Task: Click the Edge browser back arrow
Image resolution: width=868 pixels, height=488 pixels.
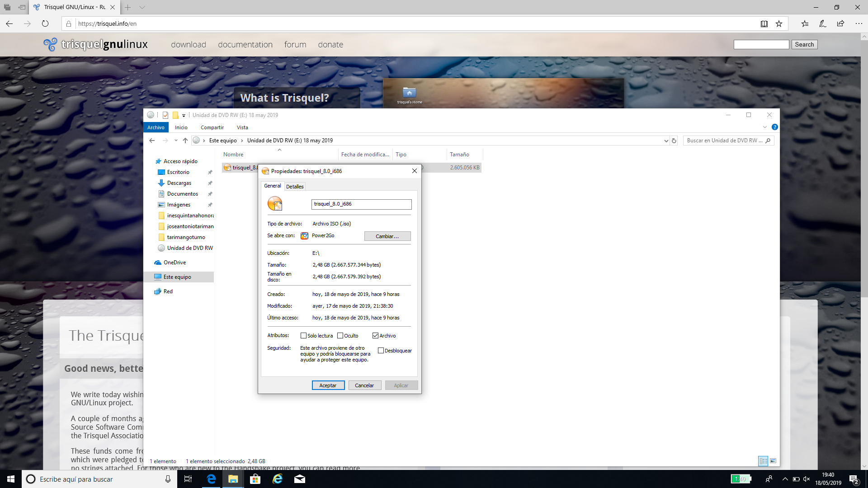Action: pos(9,23)
